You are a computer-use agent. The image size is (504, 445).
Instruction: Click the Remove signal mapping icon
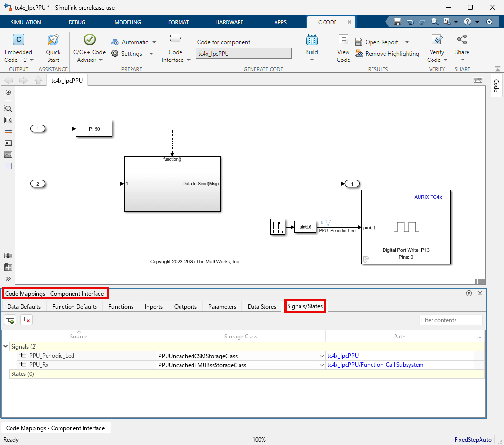pyautogui.click(x=26, y=320)
